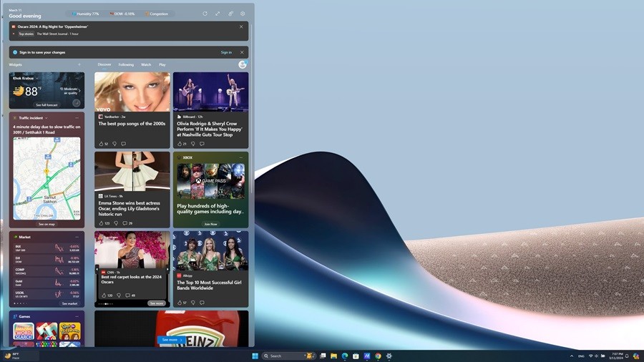Dismiss the Oscars 2024 news banner
Screen dimensions: 644x362
[241, 26]
